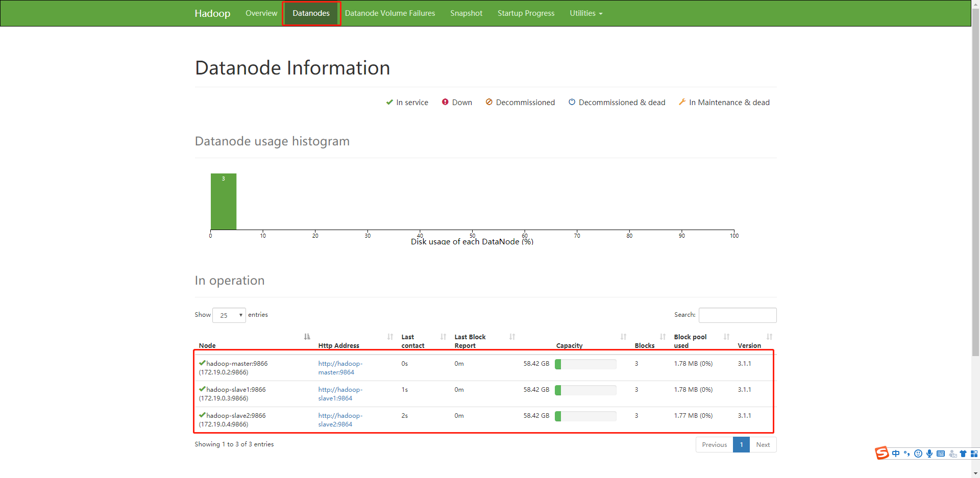Click the '1.77 MB (0%)' cell
Image resolution: width=980 pixels, height=478 pixels.
tap(693, 416)
